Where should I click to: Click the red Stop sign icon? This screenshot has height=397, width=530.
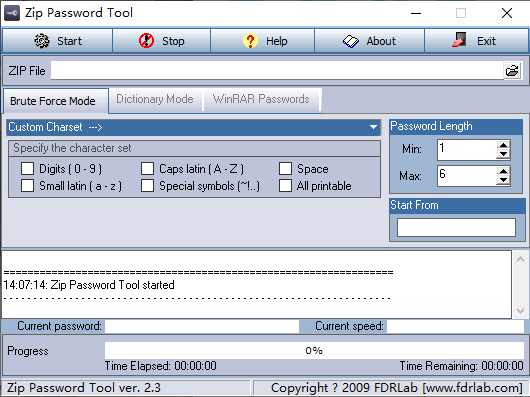pyautogui.click(x=146, y=41)
